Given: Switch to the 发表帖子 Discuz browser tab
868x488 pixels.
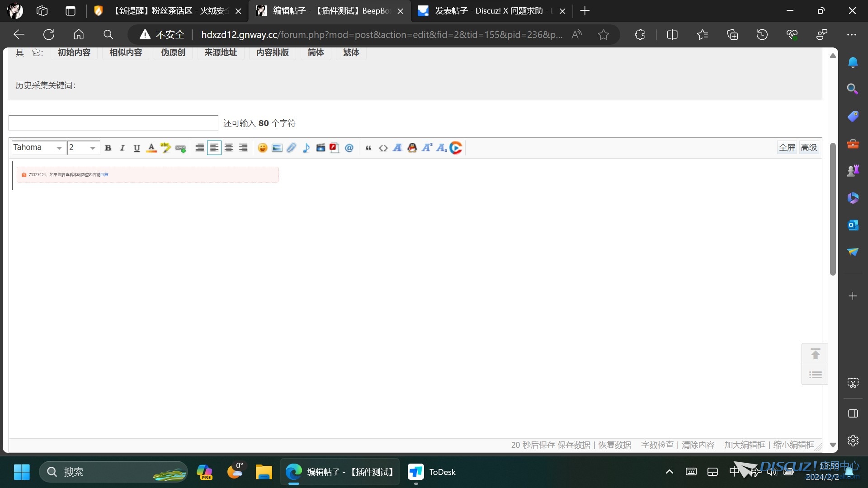Looking at the screenshot, I should pos(488,11).
